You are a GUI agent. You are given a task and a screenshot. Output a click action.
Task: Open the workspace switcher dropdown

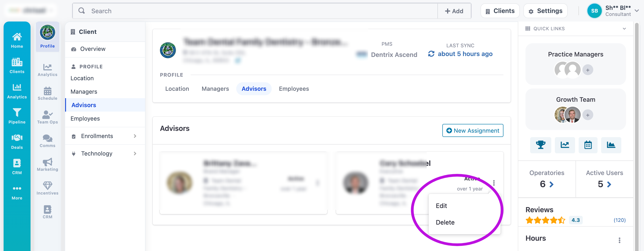pyautogui.click(x=31, y=11)
